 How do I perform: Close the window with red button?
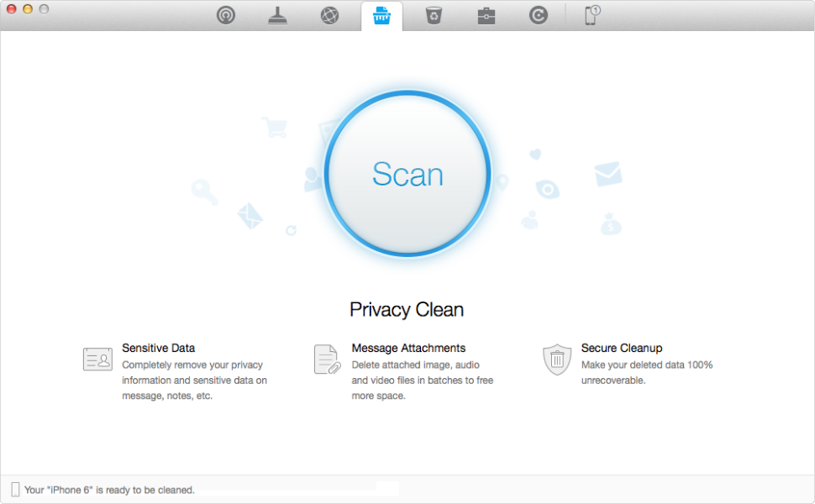tap(11, 9)
